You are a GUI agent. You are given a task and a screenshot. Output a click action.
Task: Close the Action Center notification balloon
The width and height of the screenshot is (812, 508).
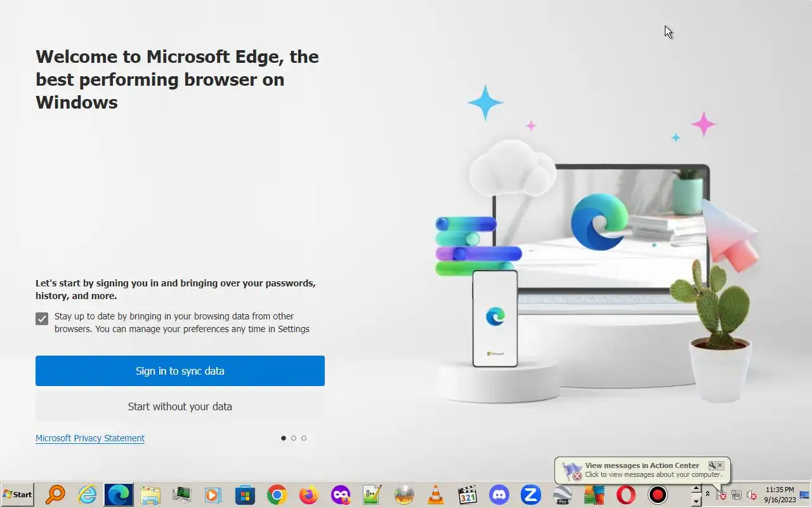click(720, 465)
